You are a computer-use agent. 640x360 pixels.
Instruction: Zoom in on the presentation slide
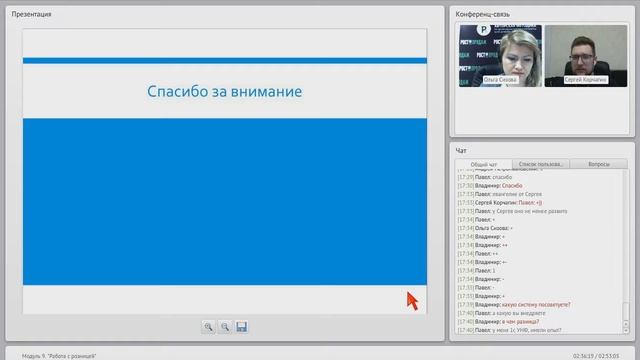point(209,327)
